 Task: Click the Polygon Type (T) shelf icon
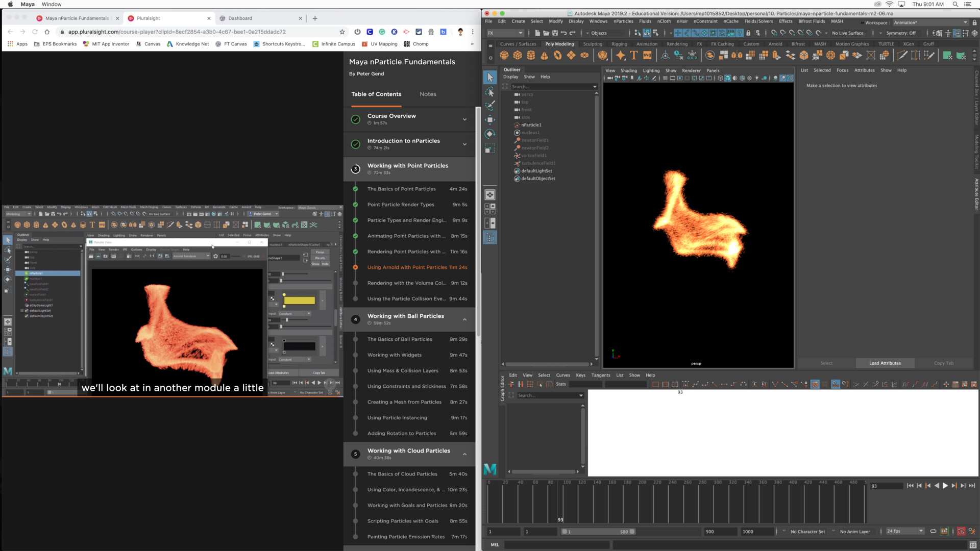click(634, 55)
